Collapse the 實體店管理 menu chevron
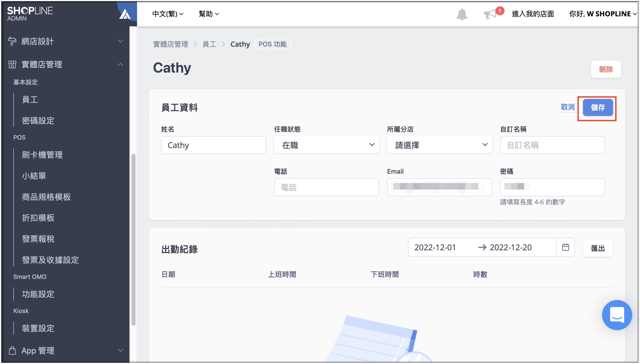The width and height of the screenshot is (640, 364). (x=120, y=65)
